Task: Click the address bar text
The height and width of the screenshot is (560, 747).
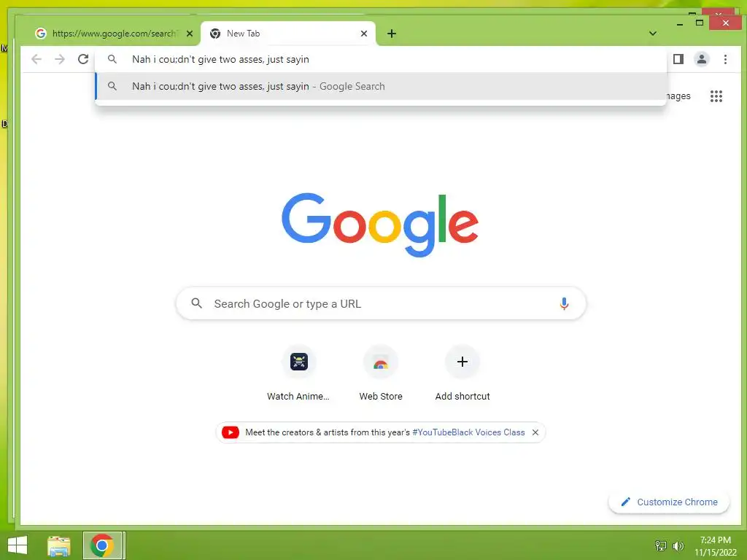Action: 220,59
